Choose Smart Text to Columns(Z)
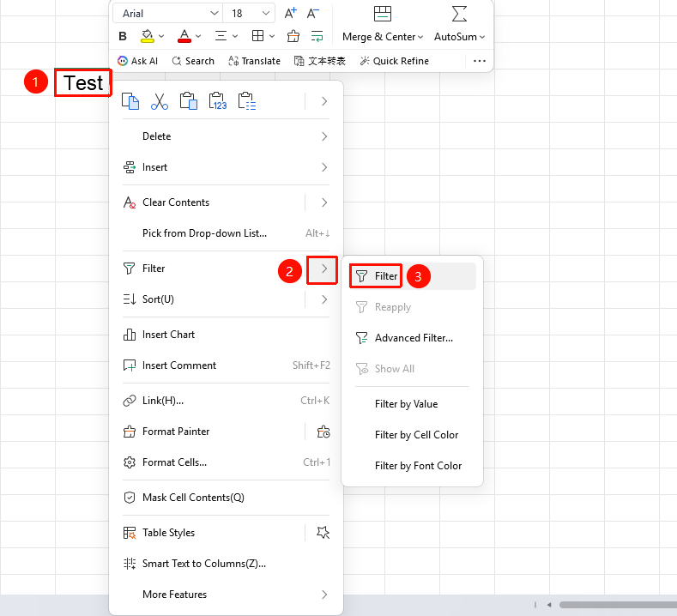The height and width of the screenshot is (616, 677). (226, 564)
